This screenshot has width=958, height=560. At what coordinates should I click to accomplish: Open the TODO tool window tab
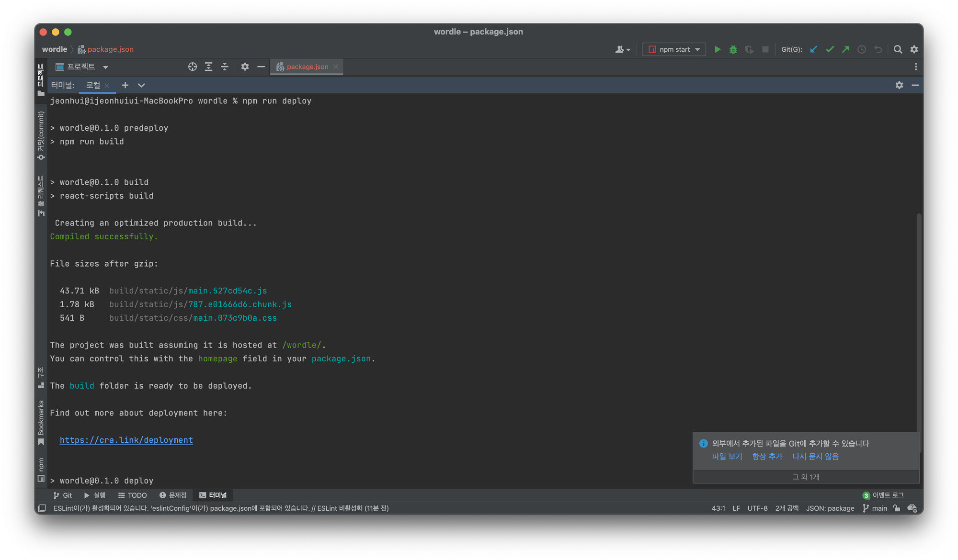pos(133,495)
